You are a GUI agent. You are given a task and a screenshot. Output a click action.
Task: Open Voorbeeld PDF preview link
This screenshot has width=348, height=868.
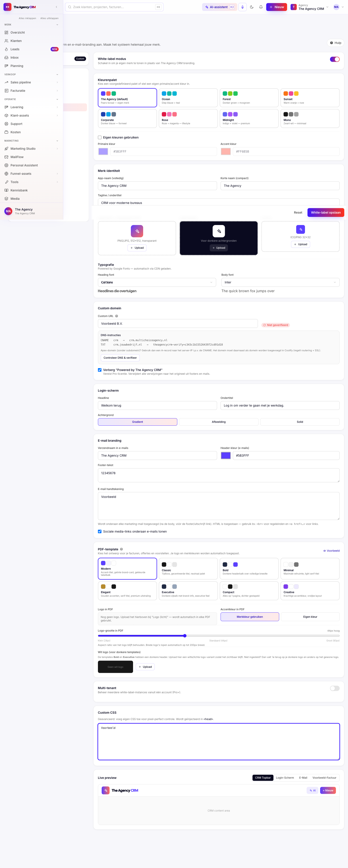tap(332, 551)
